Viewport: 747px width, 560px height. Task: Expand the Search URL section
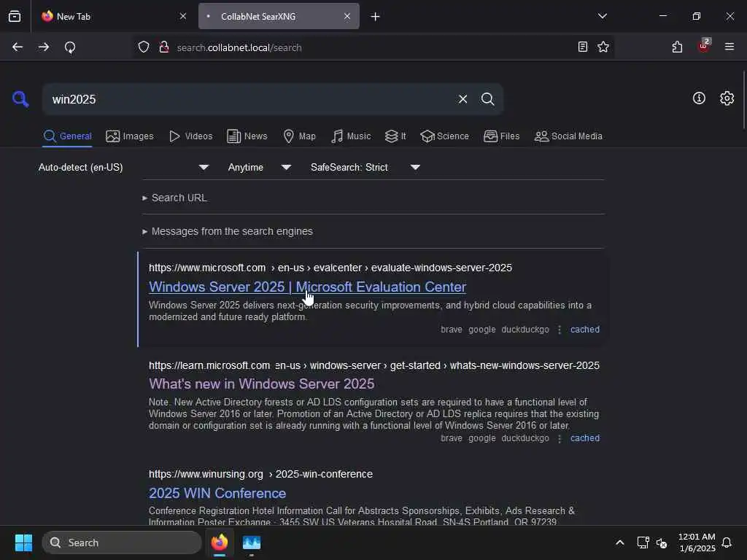[174, 198]
